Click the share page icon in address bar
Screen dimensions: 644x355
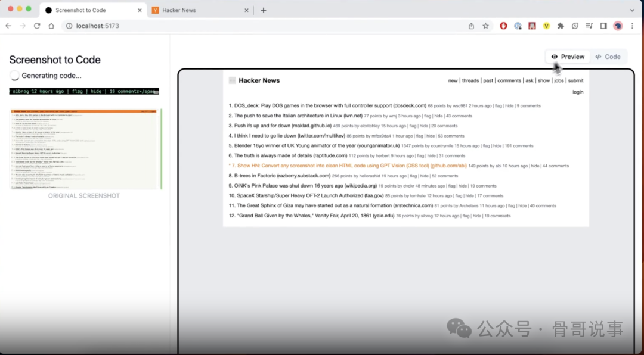(471, 26)
